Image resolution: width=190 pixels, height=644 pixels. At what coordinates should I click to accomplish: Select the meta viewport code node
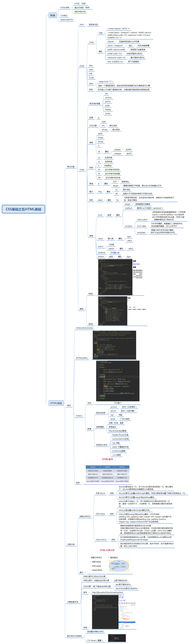130,35
